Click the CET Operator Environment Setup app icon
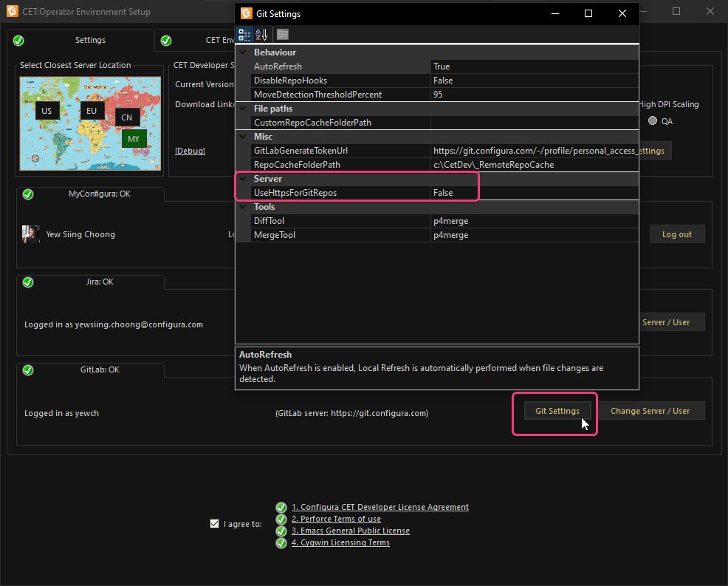The image size is (728, 586). (13, 11)
